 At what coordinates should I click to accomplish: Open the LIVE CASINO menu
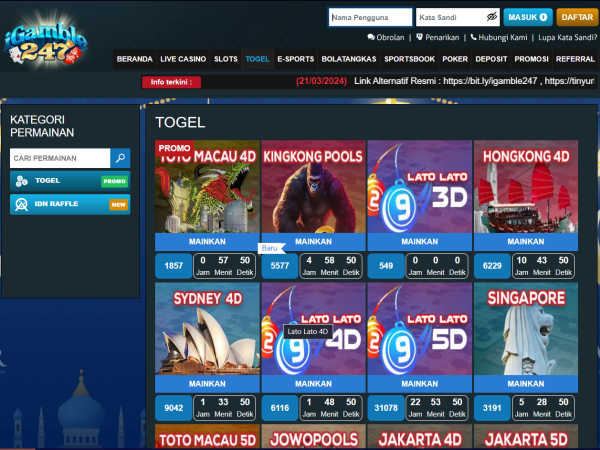pyautogui.click(x=183, y=59)
